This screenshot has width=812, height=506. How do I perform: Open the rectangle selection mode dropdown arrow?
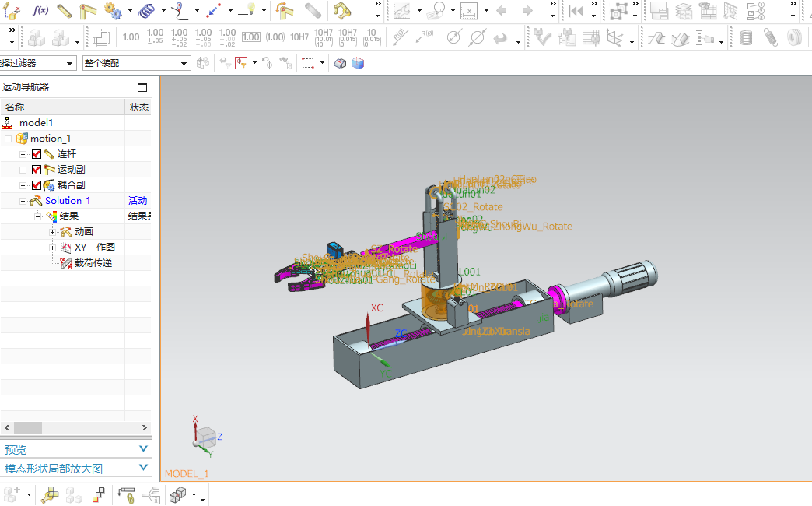tap(322, 63)
